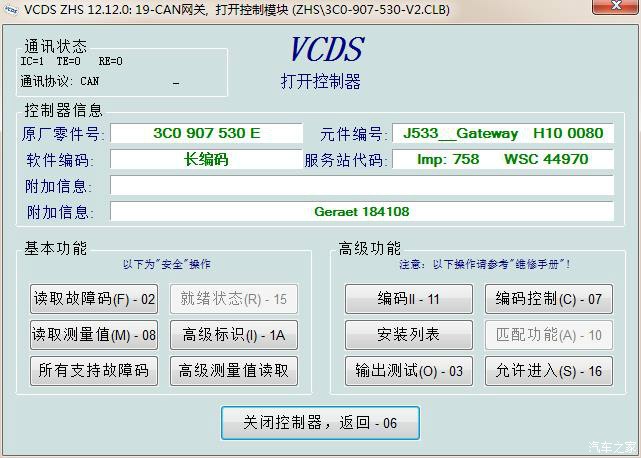Click the 服务站代码 field showing WSC 44970
Image resolution: width=641 pixels, height=458 pixels.
pyautogui.click(x=502, y=159)
